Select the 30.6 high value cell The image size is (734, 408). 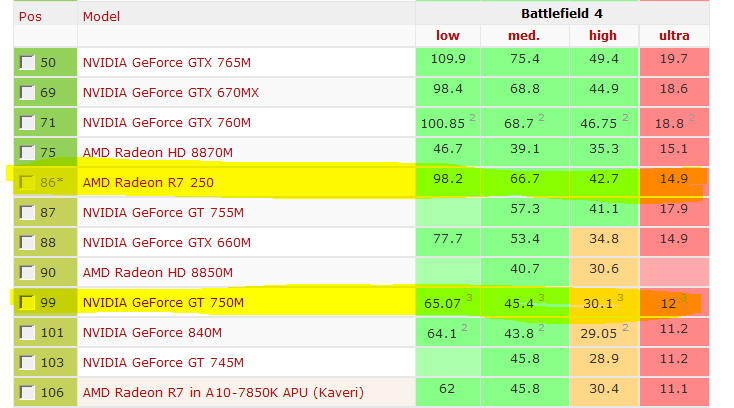[x=604, y=272]
